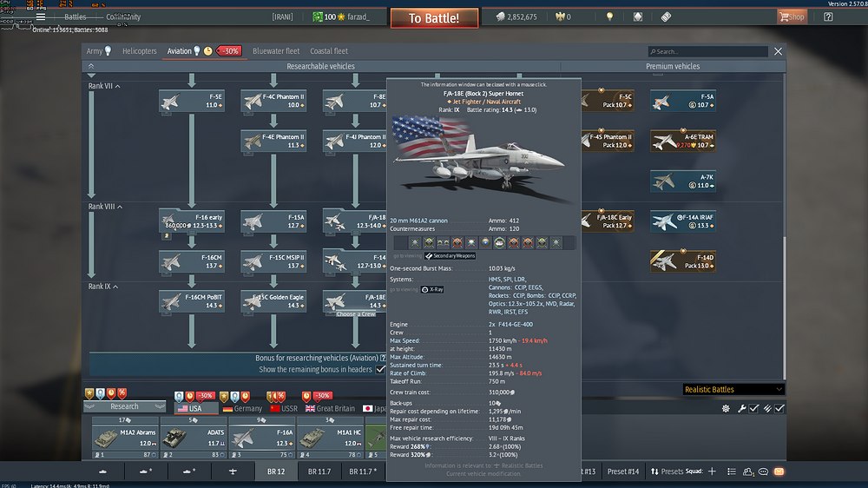Collapse the Rank VIII section
Image resolution: width=868 pixels, height=488 pixels.
pyautogui.click(x=105, y=206)
